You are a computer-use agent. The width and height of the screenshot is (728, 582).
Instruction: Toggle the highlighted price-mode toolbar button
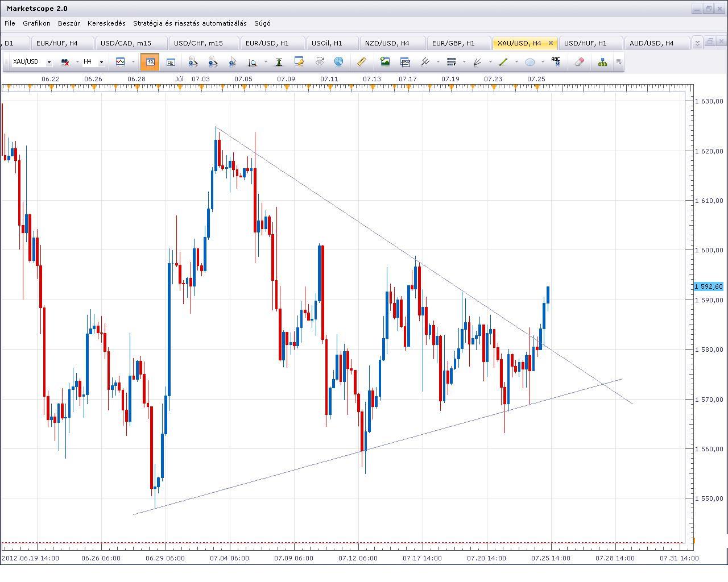[150, 62]
